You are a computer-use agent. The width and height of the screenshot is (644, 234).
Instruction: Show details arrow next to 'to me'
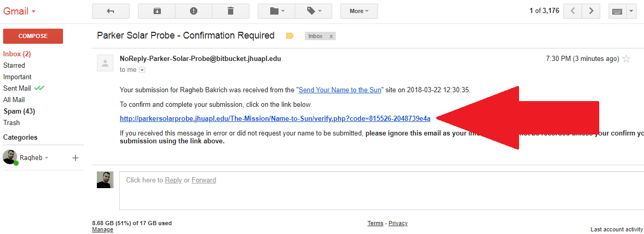tap(142, 70)
